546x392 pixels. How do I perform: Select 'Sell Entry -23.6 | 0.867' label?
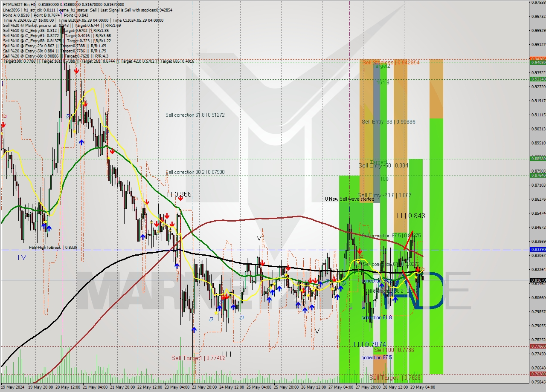384,195
